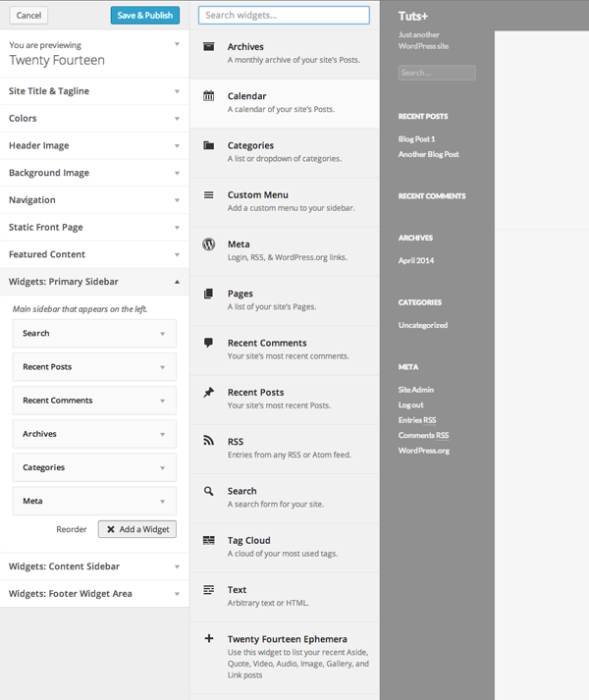Click the Calendar widget icon
This screenshot has height=700, width=589.
pos(208,95)
